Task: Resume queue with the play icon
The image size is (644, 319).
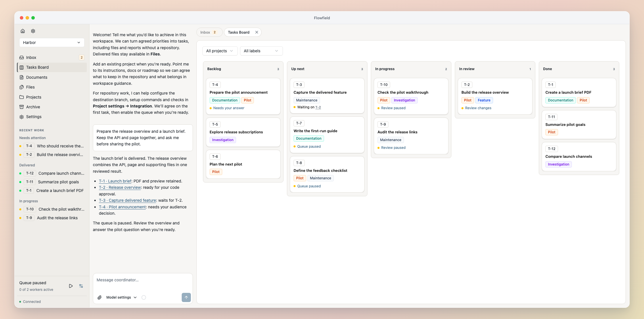Action: point(71,286)
